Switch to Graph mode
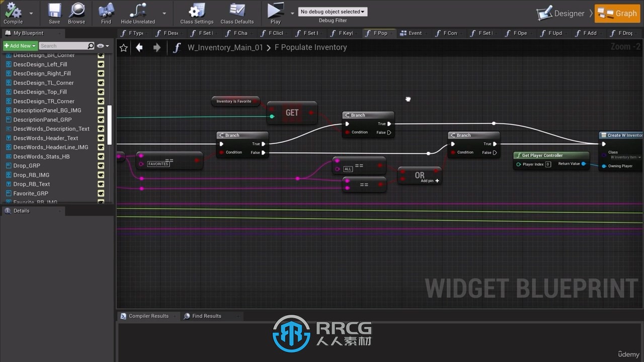 [617, 14]
